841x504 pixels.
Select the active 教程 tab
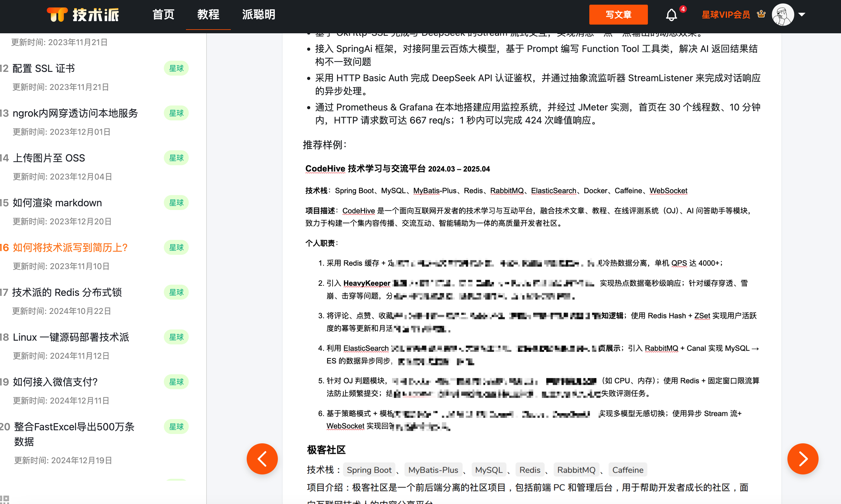(208, 14)
